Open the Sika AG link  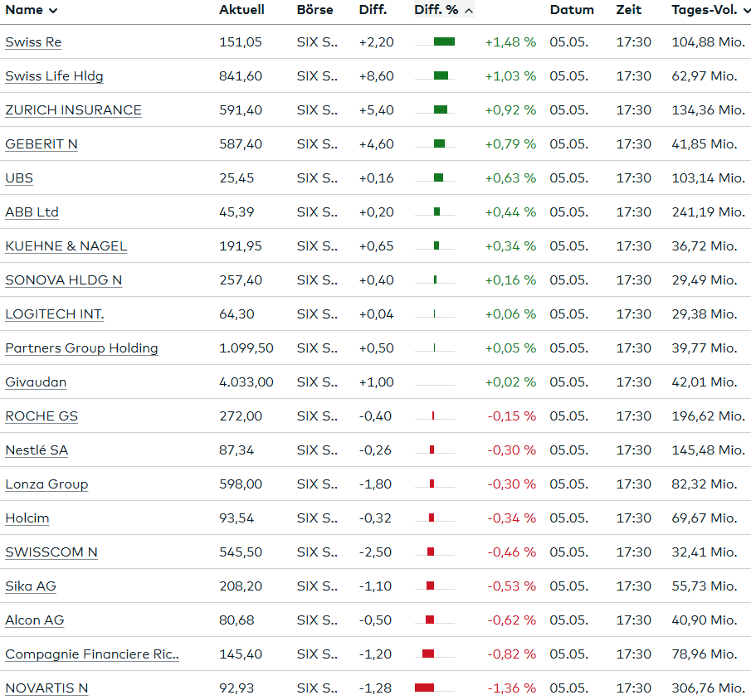coord(31,586)
